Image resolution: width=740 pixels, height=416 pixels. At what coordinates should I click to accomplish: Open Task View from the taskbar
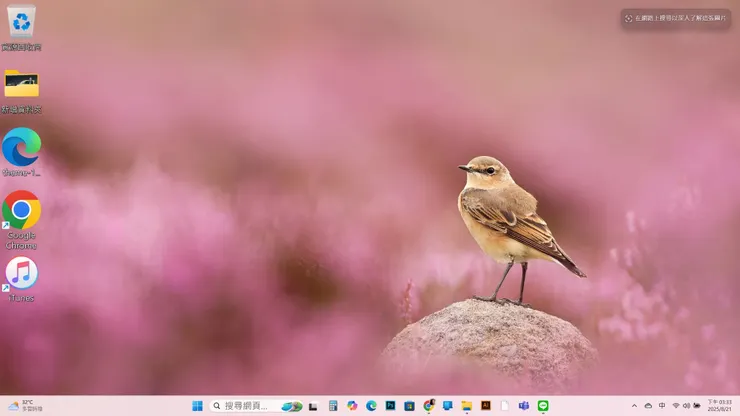[313, 406]
